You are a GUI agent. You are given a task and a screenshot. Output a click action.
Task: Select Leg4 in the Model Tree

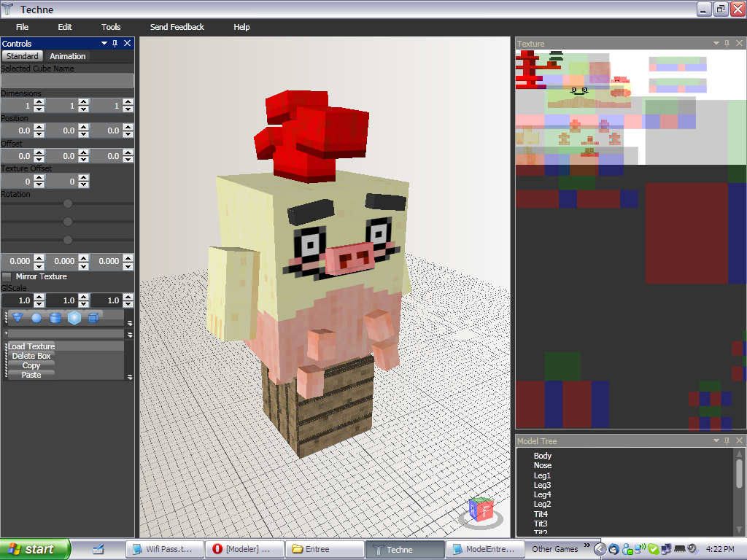(x=542, y=494)
